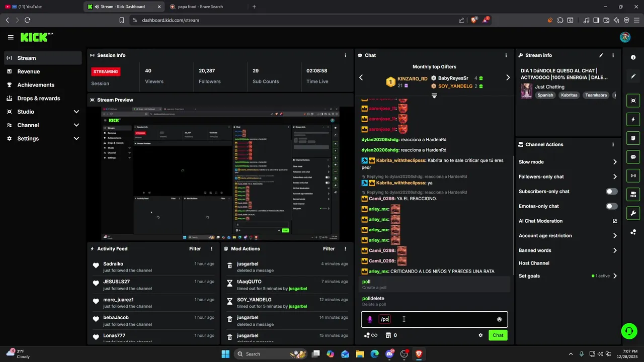
Task: Click the green headset support button
Action: point(629,331)
